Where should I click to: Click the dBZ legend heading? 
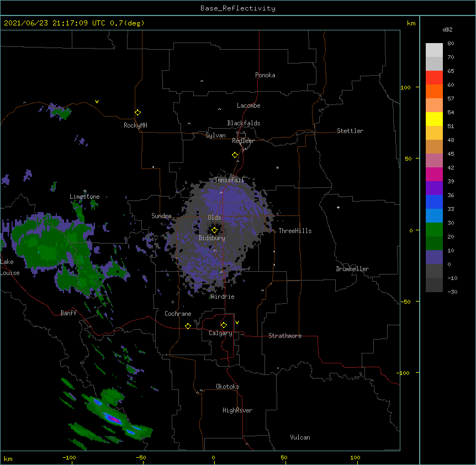tap(447, 29)
